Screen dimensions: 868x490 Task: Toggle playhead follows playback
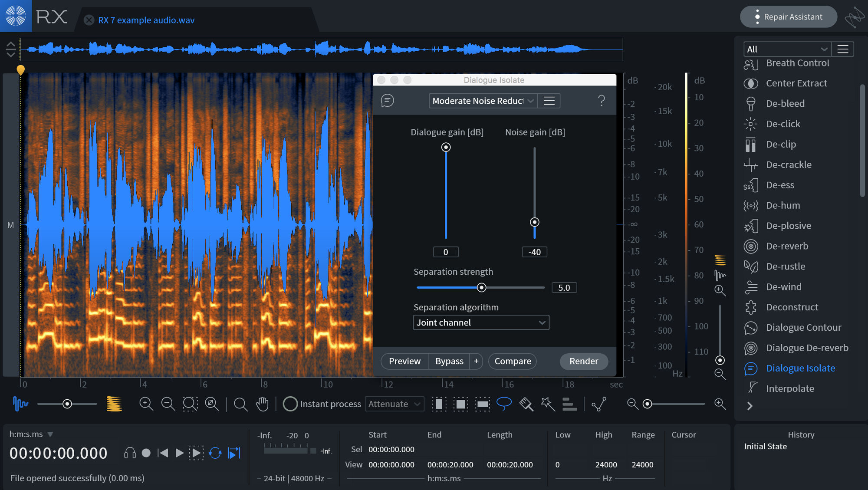coord(234,454)
